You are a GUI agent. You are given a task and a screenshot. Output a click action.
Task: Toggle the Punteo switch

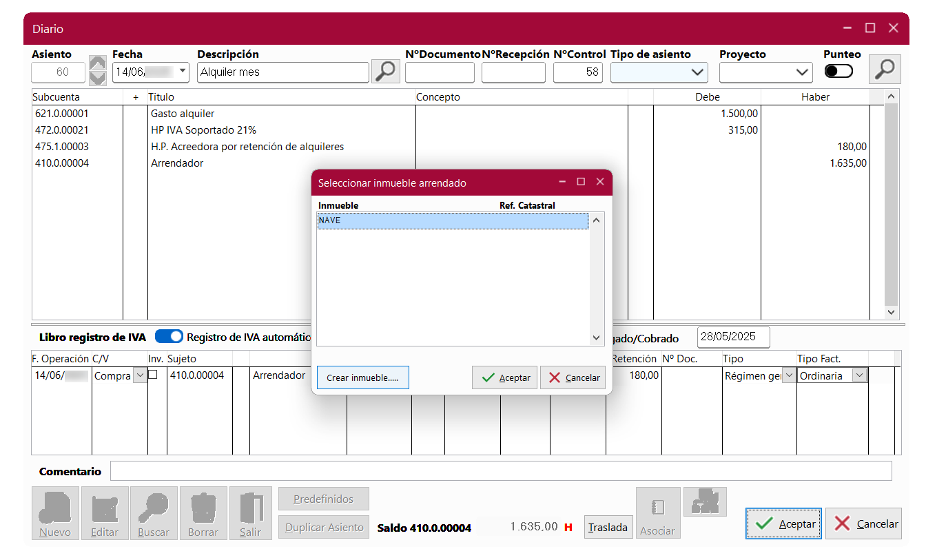point(838,72)
